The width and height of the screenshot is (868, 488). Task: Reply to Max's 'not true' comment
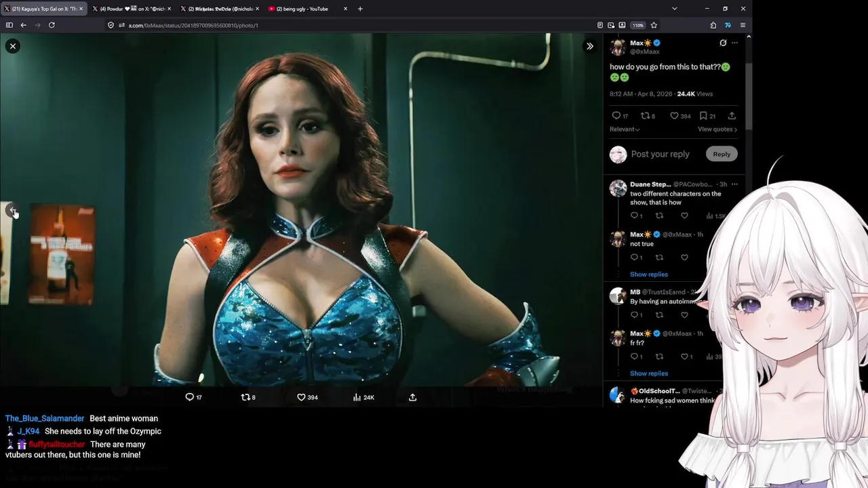pos(635,257)
